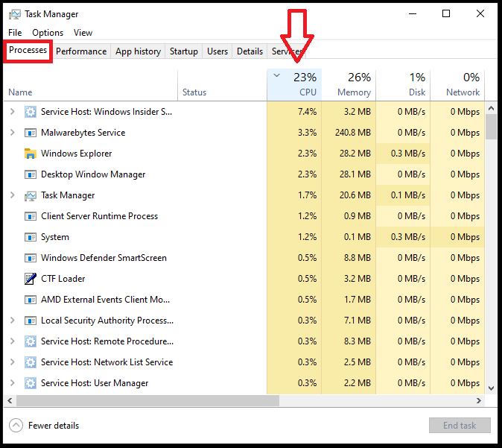The image size is (502, 448).
Task: Expand the Local Security Authority Process row
Action: [x=12, y=320]
